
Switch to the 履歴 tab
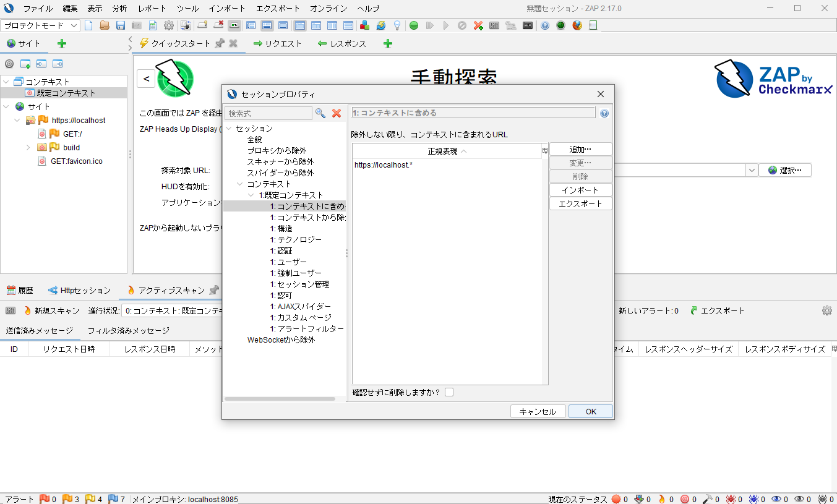[x=20, y=290]
